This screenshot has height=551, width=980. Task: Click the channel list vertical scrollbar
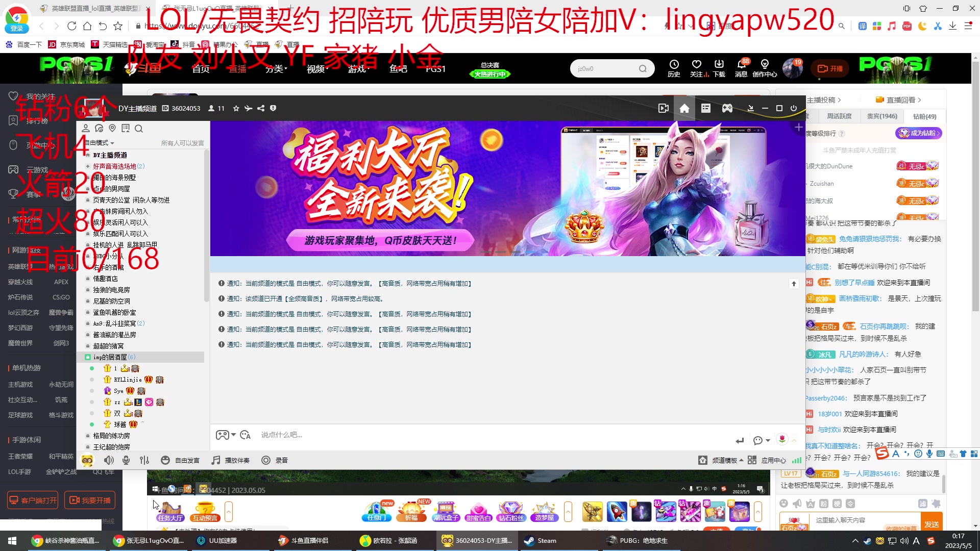click(206, 224)
